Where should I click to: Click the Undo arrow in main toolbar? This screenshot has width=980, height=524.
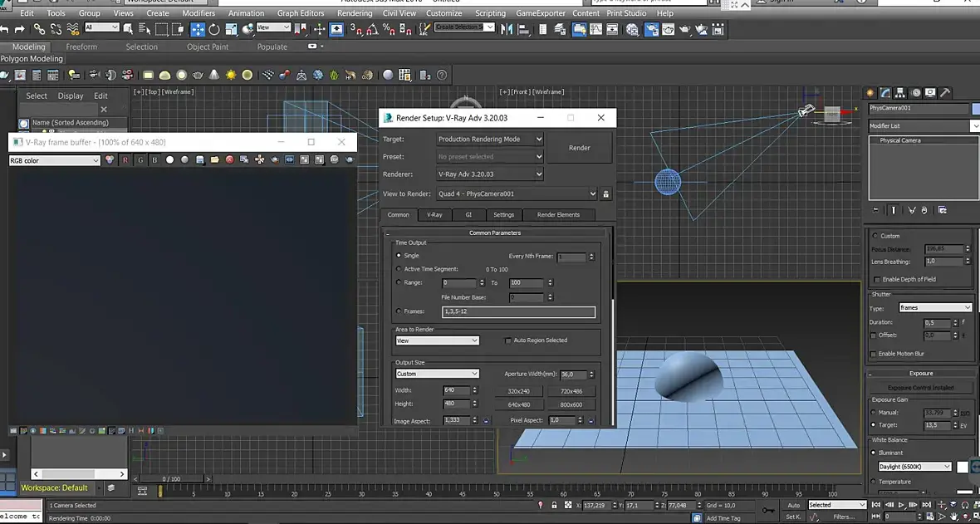pyautogui.click(x=4, y=29)
